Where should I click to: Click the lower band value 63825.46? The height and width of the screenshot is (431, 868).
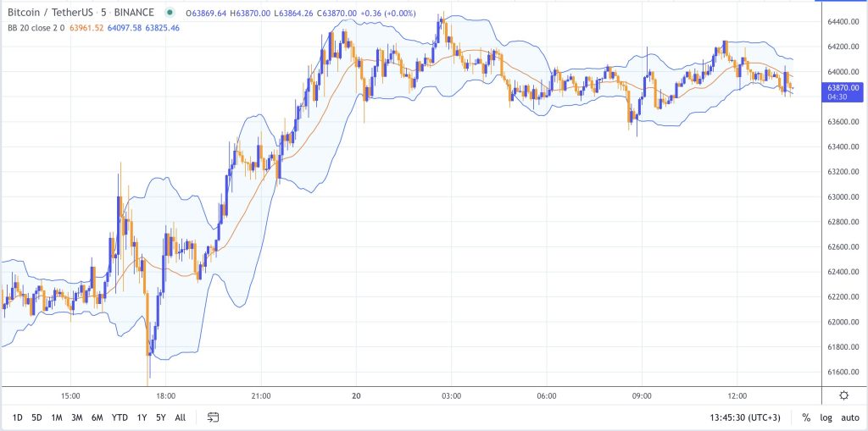tap(162, 28)
